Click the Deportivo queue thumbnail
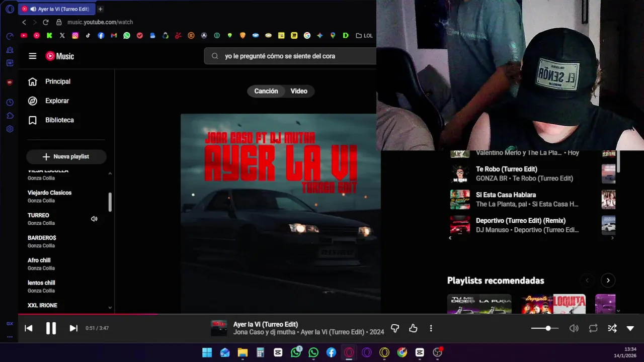This screenshot has height=362, width=644. tap(460, 225)
